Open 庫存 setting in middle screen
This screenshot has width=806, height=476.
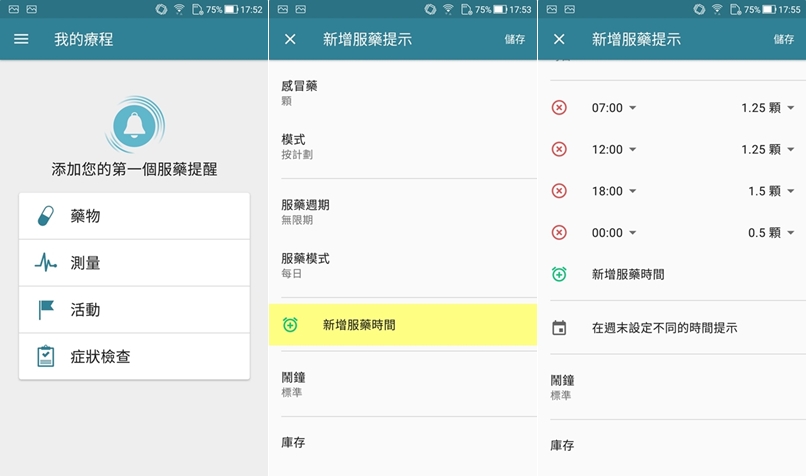[403, 443]
